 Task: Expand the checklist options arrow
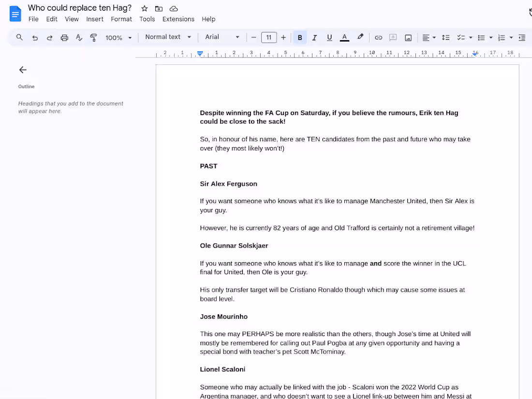click(471, 38)
